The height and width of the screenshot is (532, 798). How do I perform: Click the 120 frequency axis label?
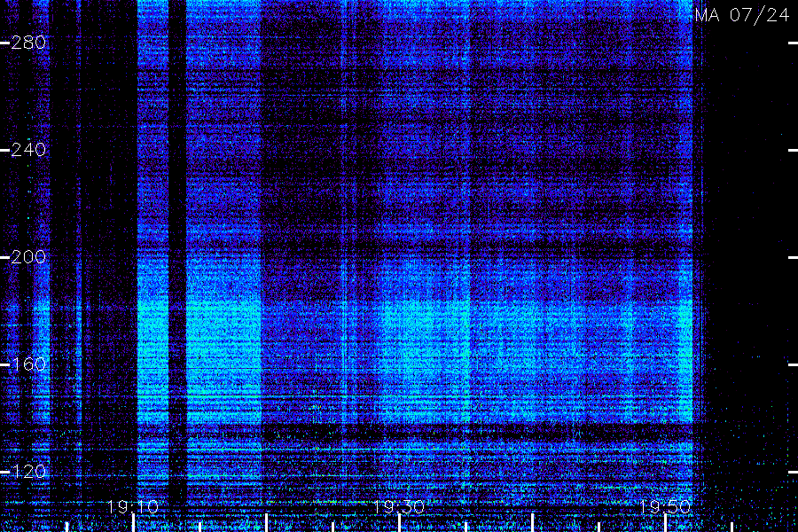(28, 472)
